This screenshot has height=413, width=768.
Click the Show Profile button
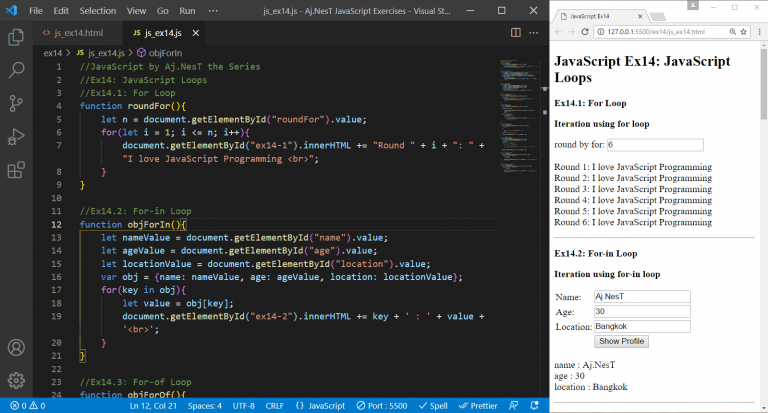pyautogui.click(x=622, y=341)
